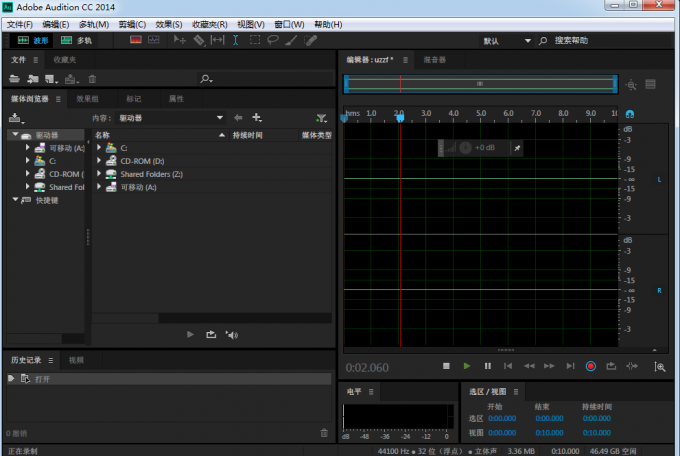Switch to the 视频 tab

click(x=76, y=360)
